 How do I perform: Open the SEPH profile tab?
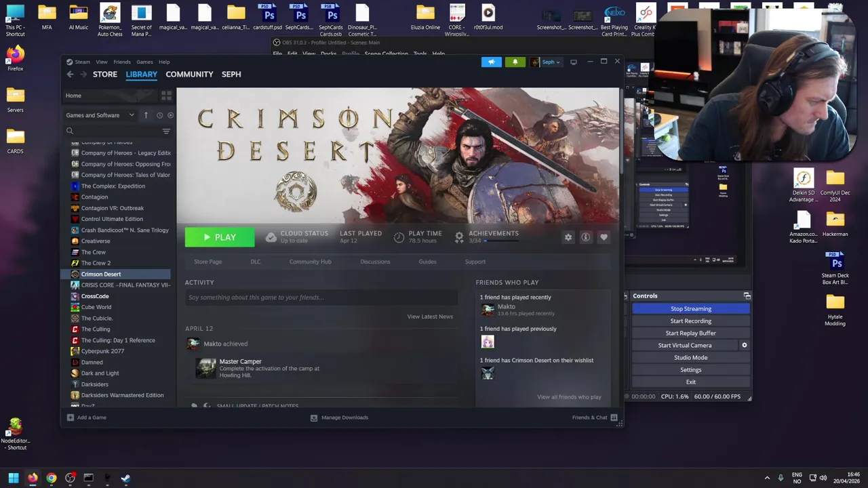click(231, 75)
